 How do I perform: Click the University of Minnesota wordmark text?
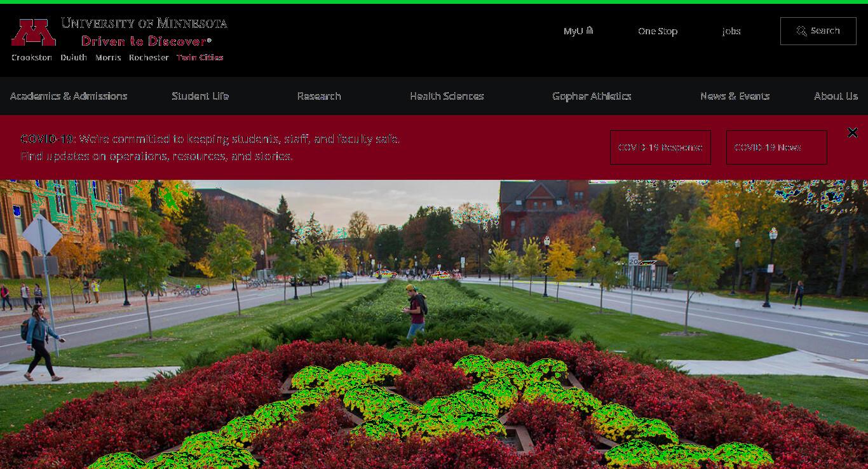(x=144, y=24)
